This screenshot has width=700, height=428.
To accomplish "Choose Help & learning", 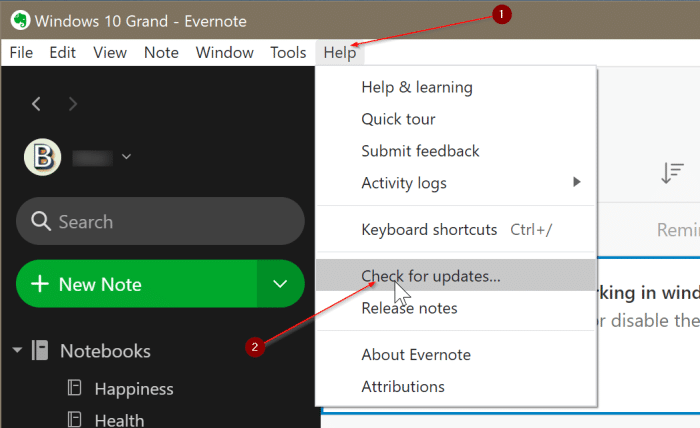I will coord(456,87).
